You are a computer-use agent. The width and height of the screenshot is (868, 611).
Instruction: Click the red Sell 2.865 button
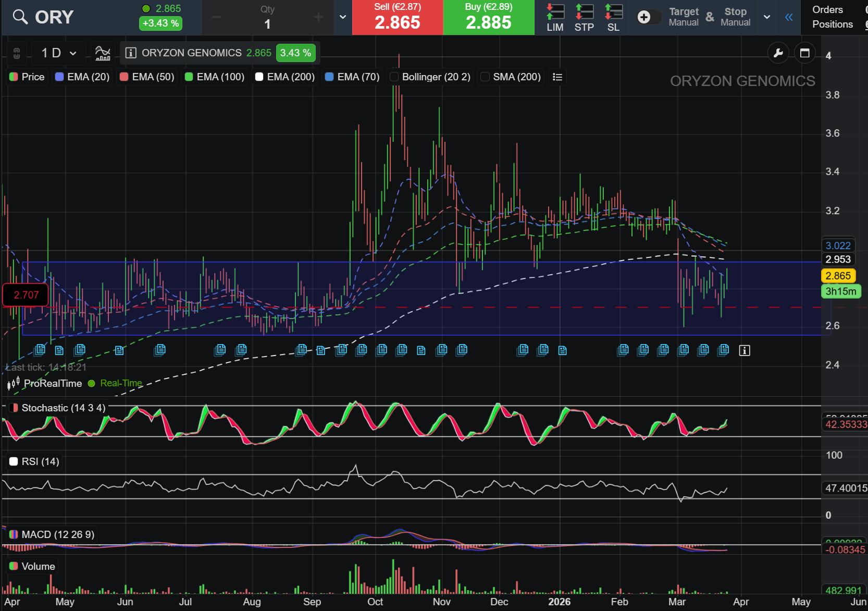pyautogui.click(x=398, y=17)
